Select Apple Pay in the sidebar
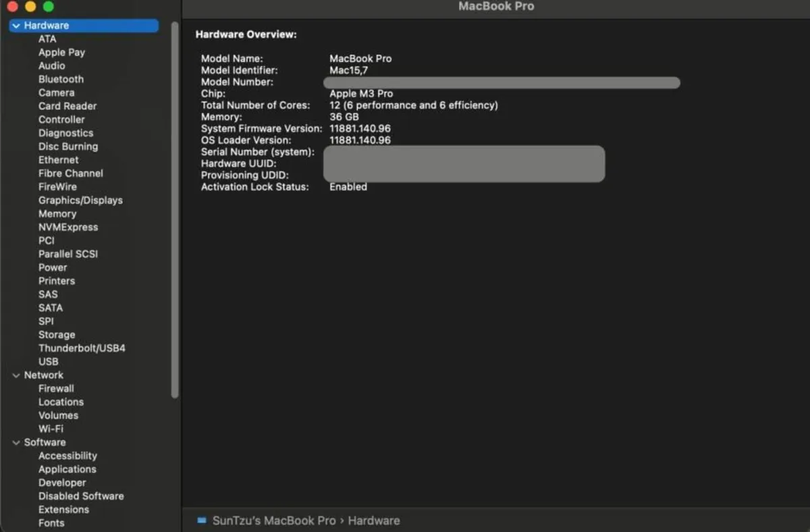810x532 pixels. [61, 53]
